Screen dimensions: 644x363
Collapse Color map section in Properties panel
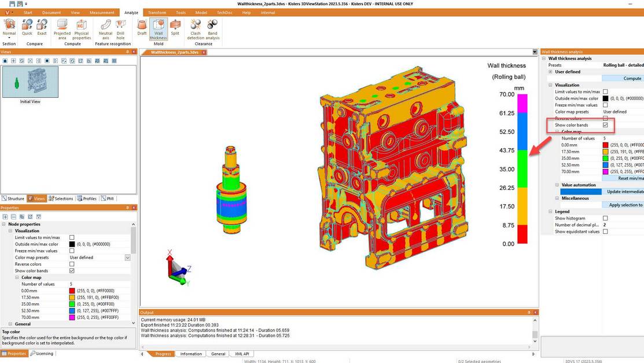coord(17,277)
